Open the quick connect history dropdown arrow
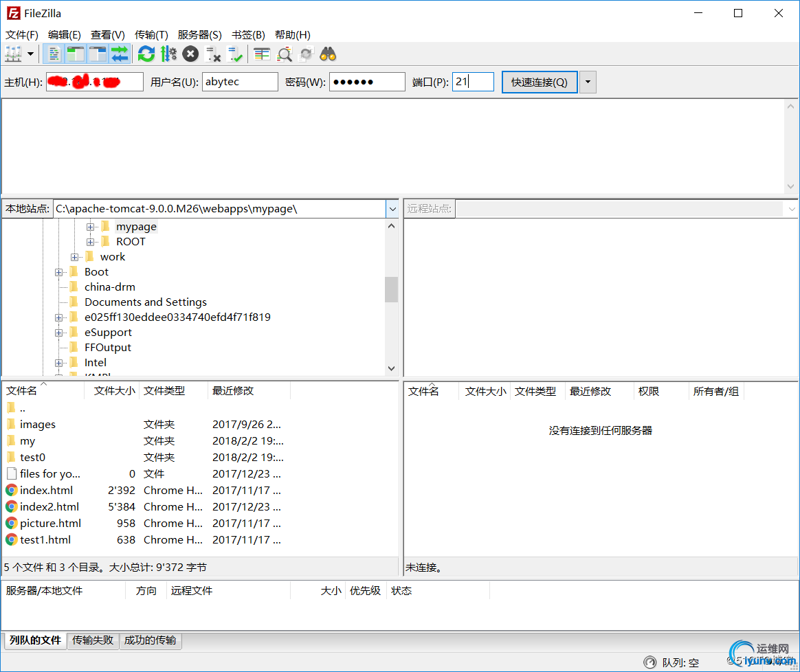 pyautogui.click(x=588, y=82)
